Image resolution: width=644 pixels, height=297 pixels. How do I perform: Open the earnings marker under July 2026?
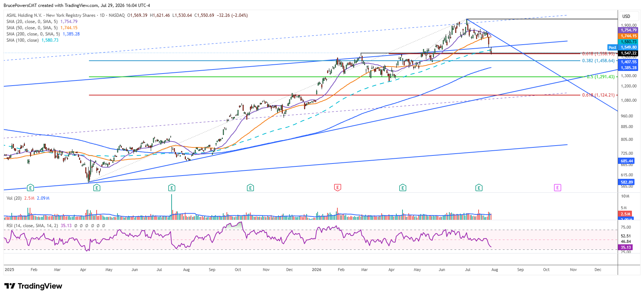[x=479, y=188]
